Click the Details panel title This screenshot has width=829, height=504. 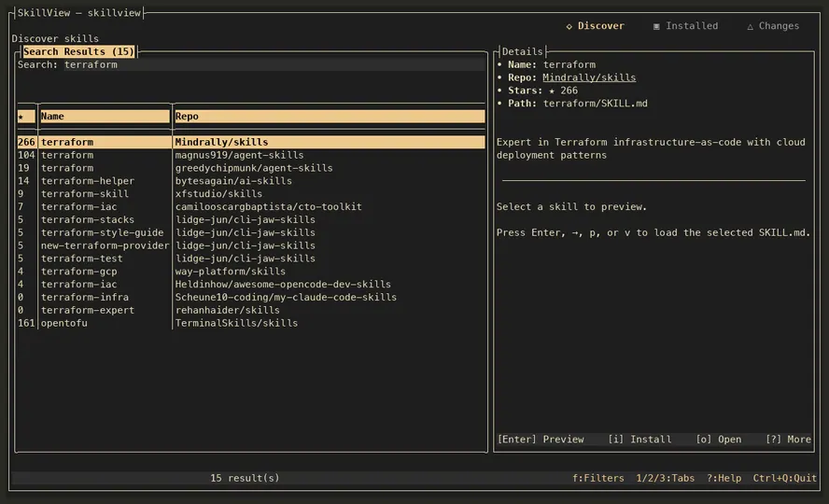click(x=522, y=51)
